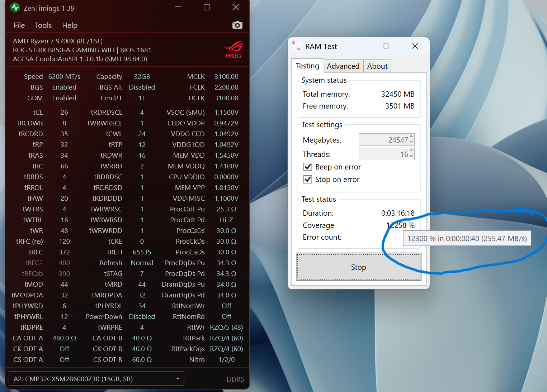Toggle the Beep on error checkbox

pyautogui.click(x=308, y=167)
